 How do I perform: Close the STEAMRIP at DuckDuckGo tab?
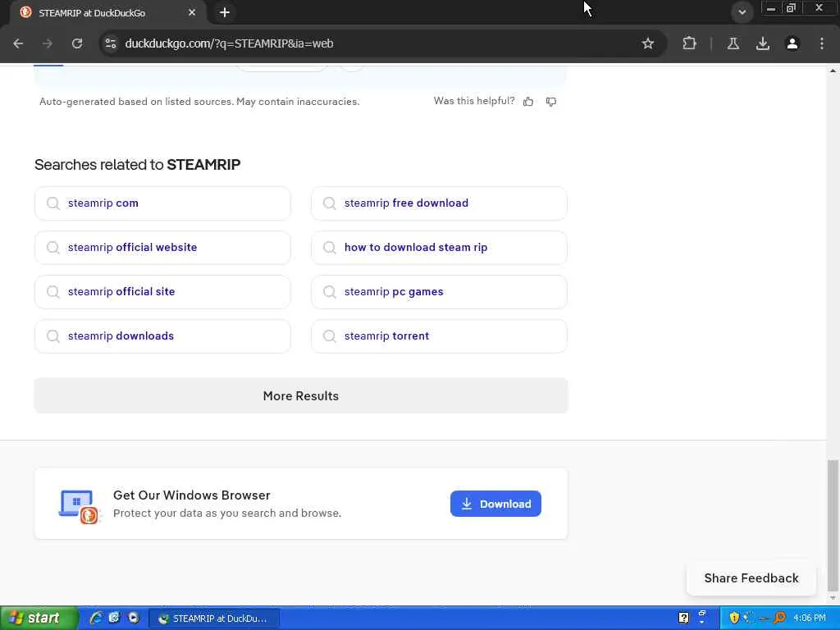click(x=192, y=12)
